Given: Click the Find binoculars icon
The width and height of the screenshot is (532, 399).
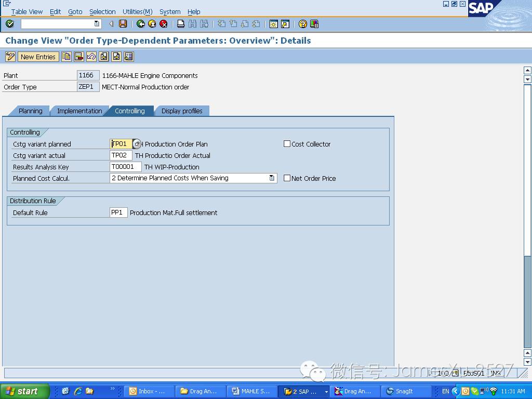Looking at the screenshot, I should [x=192, y=24].
